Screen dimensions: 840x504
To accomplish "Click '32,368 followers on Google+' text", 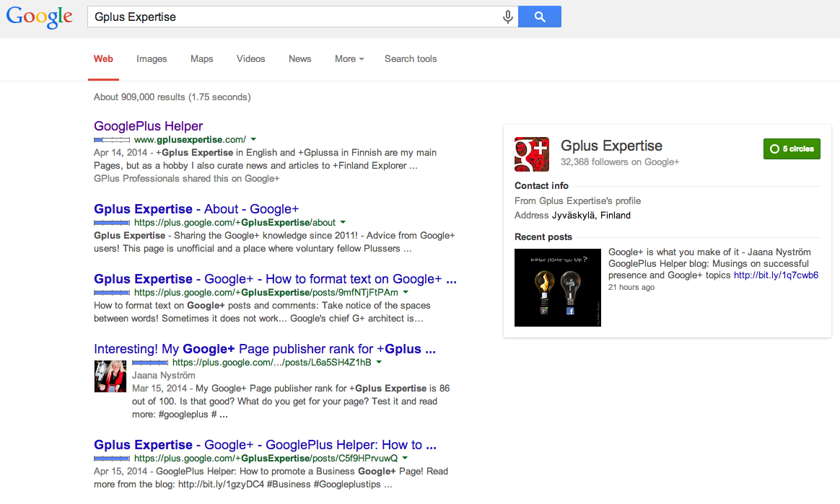I will (x=620, y=162).
